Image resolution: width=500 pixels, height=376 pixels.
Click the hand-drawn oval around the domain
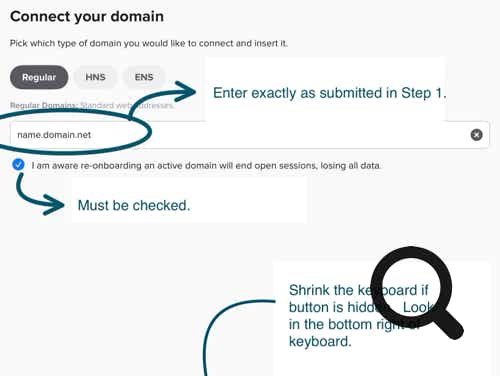click(x=72, y=132)
